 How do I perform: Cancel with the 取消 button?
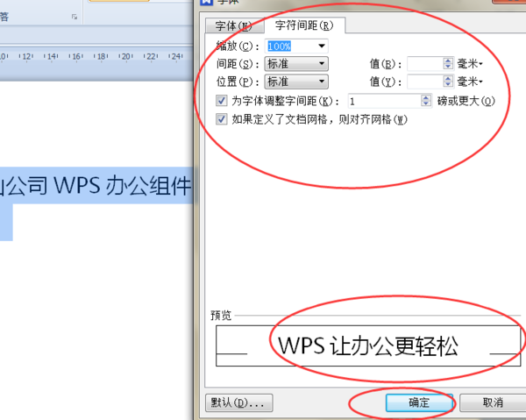(493, 402)
